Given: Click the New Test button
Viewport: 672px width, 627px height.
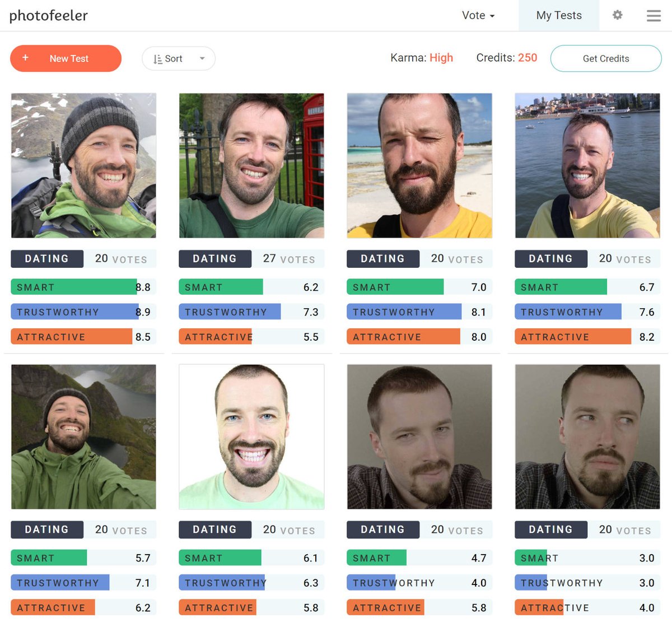Looking at the screenshot, I should pos(66,58).
